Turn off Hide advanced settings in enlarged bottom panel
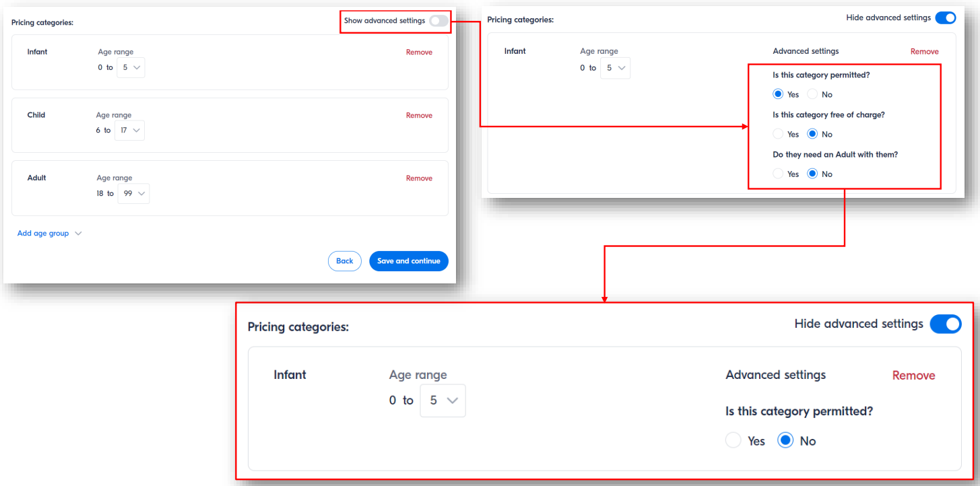 pos(945,324)
